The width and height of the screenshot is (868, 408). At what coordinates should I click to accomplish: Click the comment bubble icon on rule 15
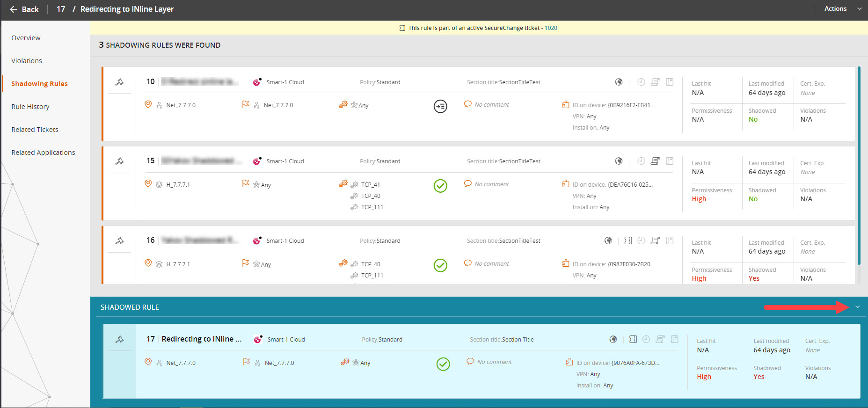pyautogui.click(x=467, y=183)
